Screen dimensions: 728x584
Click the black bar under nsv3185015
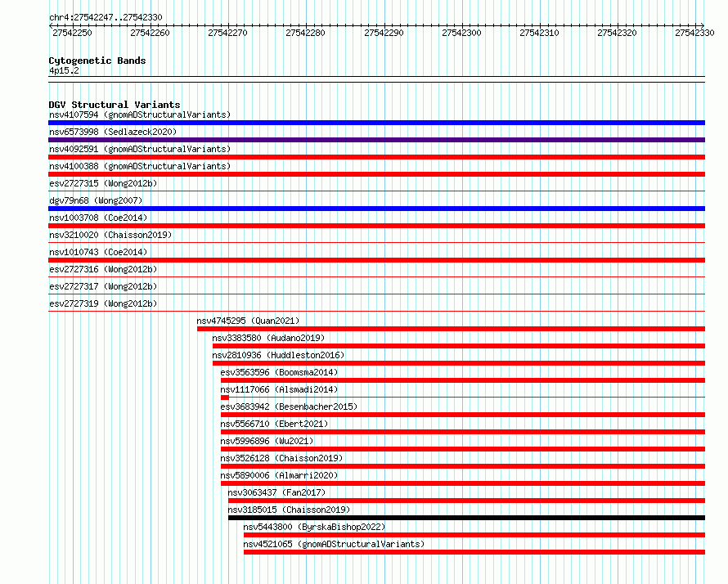coord(466,518)
